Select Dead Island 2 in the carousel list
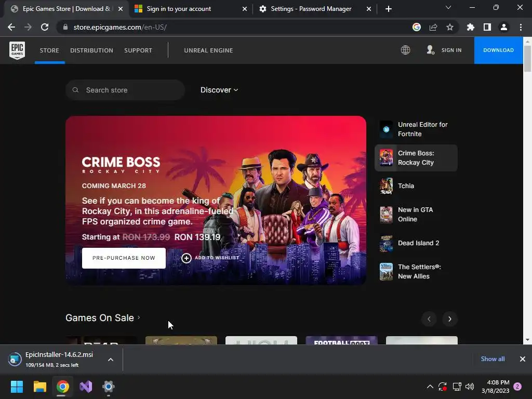The height and width of the screenshot is (399, 532). point(416,243)
